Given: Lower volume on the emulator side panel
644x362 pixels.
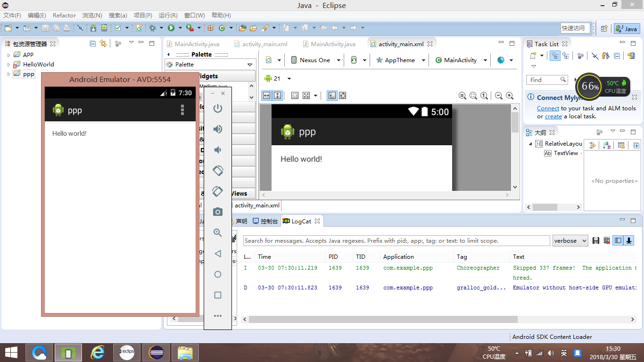Looking at the screenshot, I should (x=218, y=150).
